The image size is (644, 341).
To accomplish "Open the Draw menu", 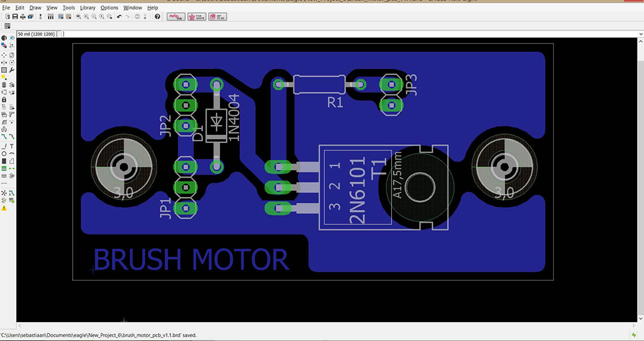I will click(x=35, y=8).
